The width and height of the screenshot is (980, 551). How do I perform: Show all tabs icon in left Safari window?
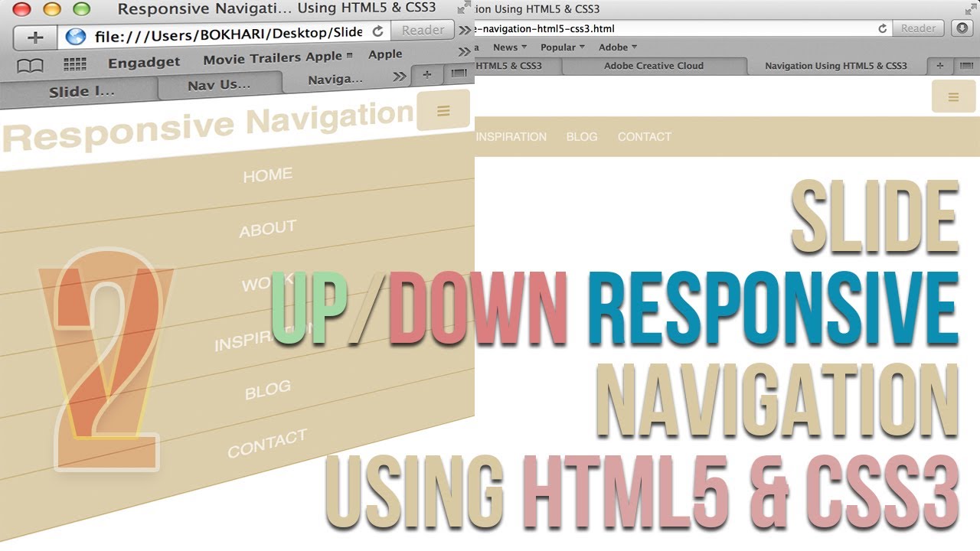[x=458, y=73]
